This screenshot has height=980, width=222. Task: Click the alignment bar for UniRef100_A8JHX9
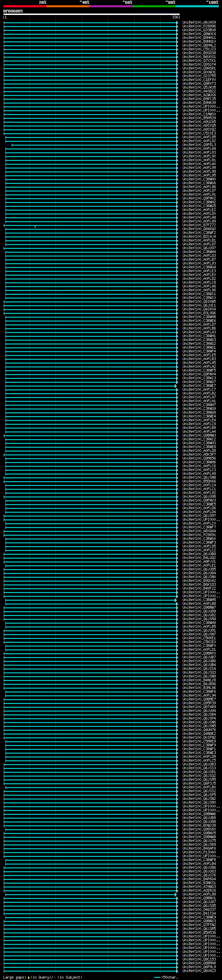[91, 23]
